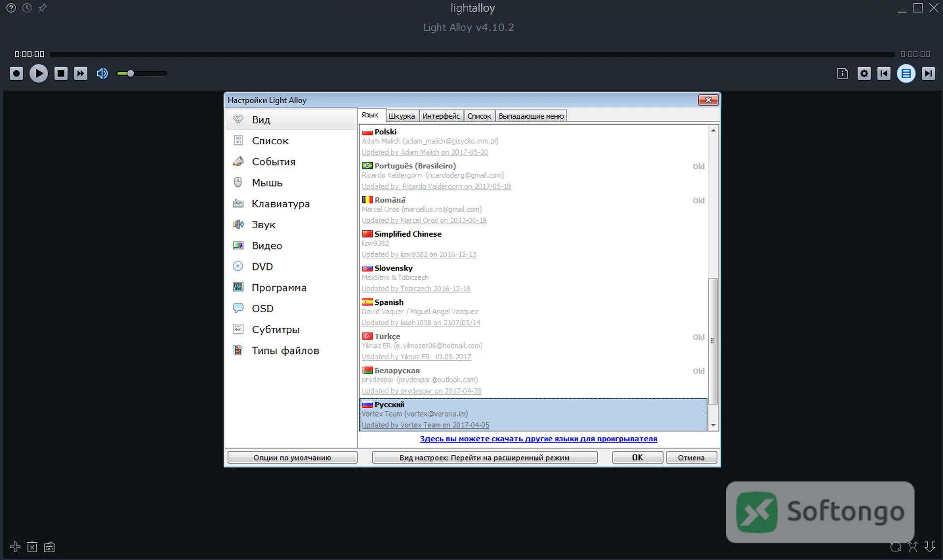Click the record button in the player
The height and width of the screenshot is (560, 943).
click(x=16, y=74)
